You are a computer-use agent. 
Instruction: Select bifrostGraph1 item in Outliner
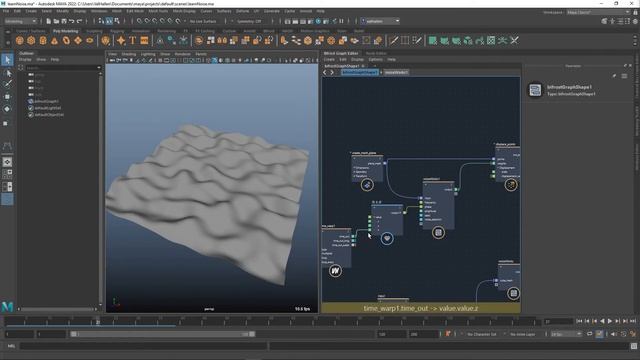point(46,101)
